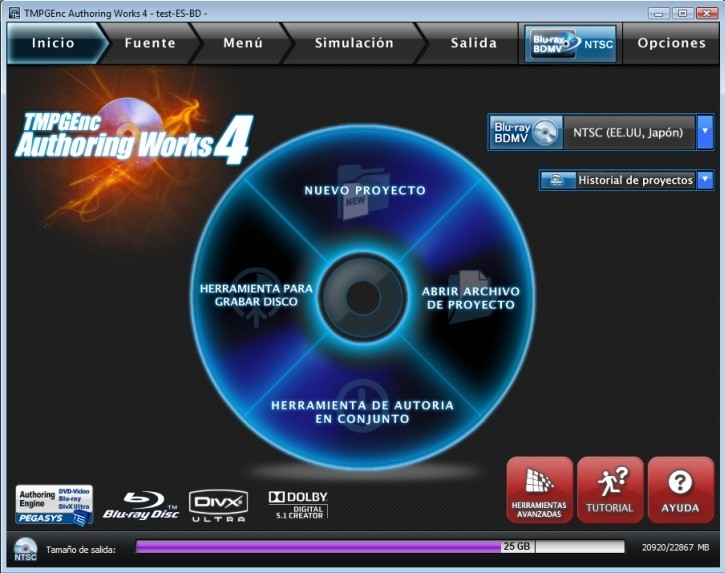Click the application icon in title bar
The height and width of the screenshot is (573, 725).
[x=14, y=13]
